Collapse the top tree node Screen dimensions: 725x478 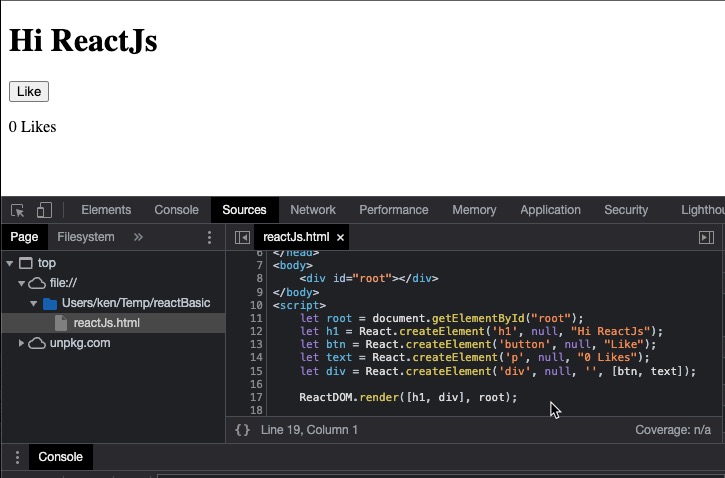10,263
